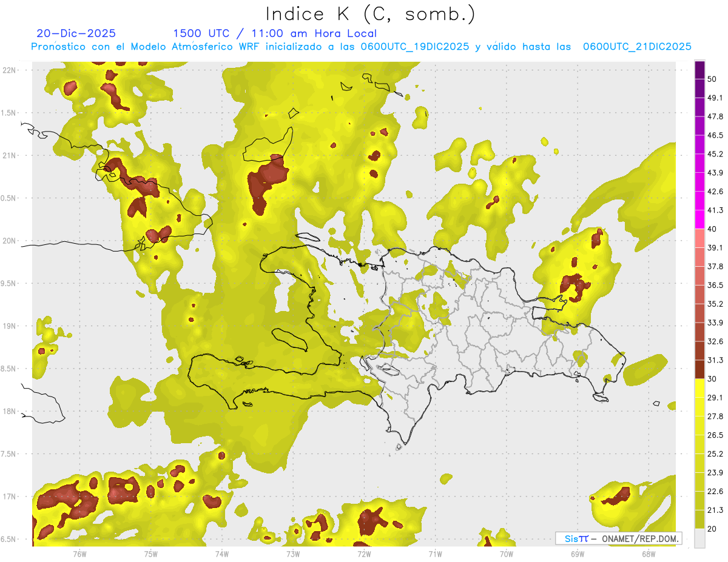Click the "72W" longitude label
This screenshot has width=728, height=562.
[x=364, y=554]
